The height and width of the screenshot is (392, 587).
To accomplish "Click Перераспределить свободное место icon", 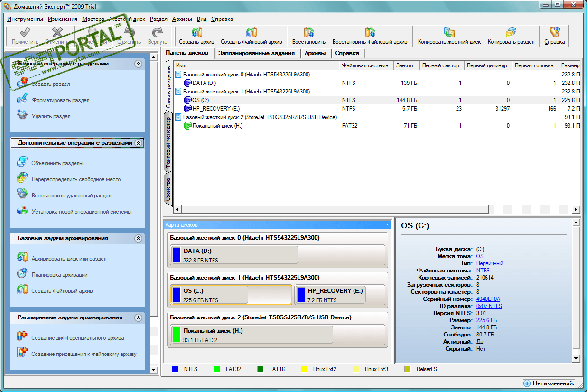I will point(22,178).
